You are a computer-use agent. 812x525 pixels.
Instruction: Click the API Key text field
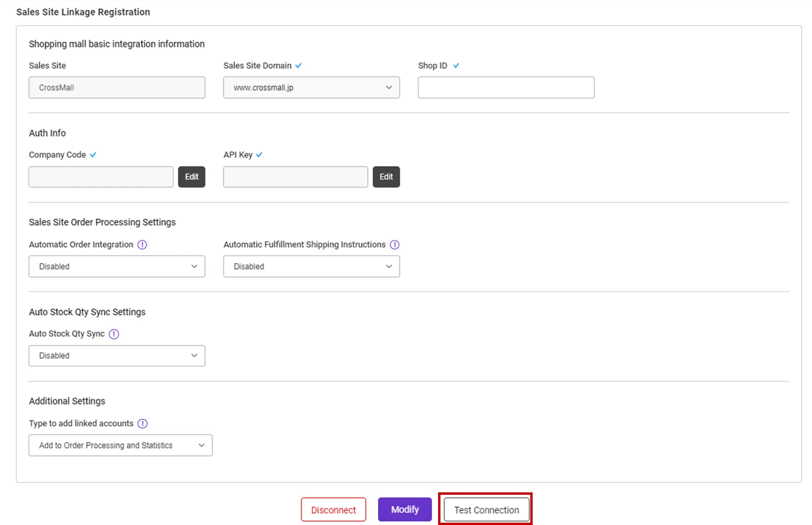coord(295,177)
